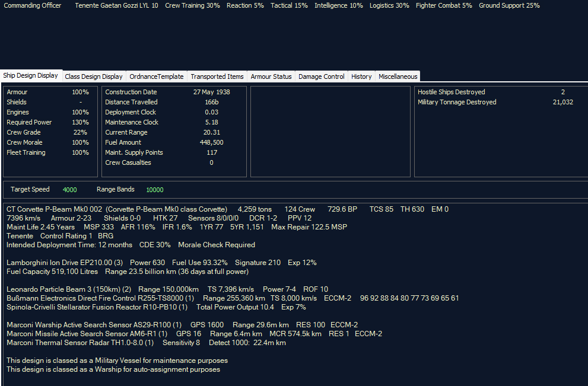Viewport: 588px width, 386px height.
Task: Click the Range Bands label
Action: click(x=116, y=189)
